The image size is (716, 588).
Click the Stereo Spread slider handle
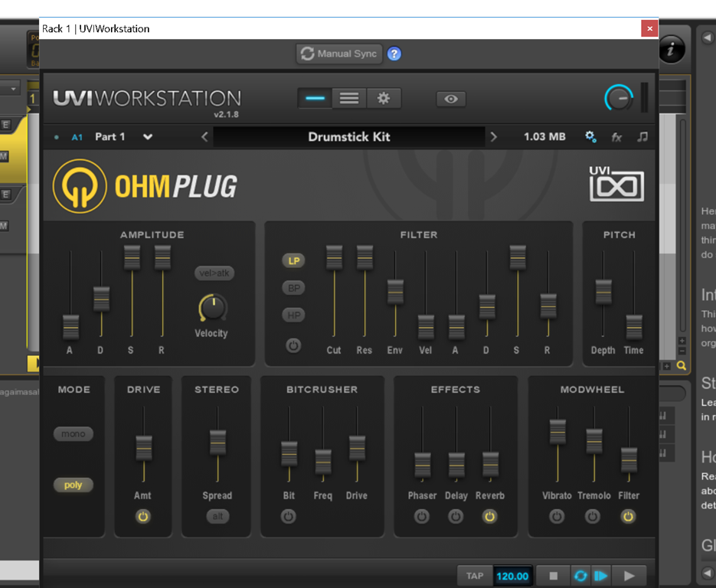(217, 443)
